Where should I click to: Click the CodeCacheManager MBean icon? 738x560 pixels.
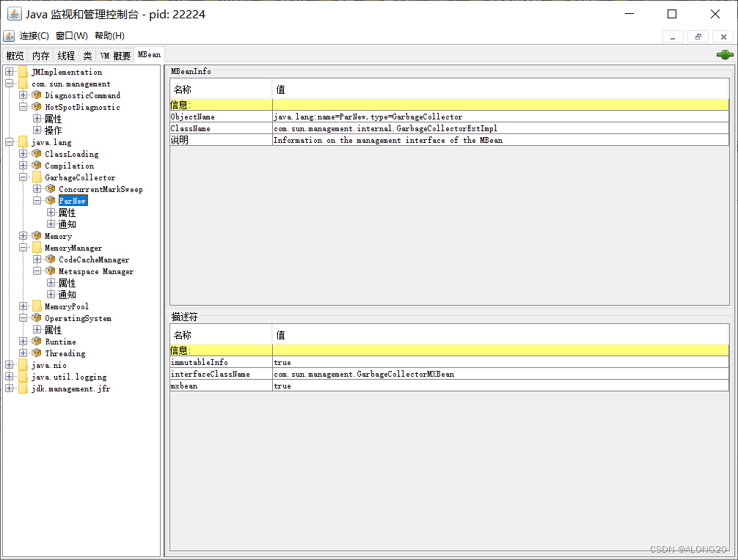point(51,259)
